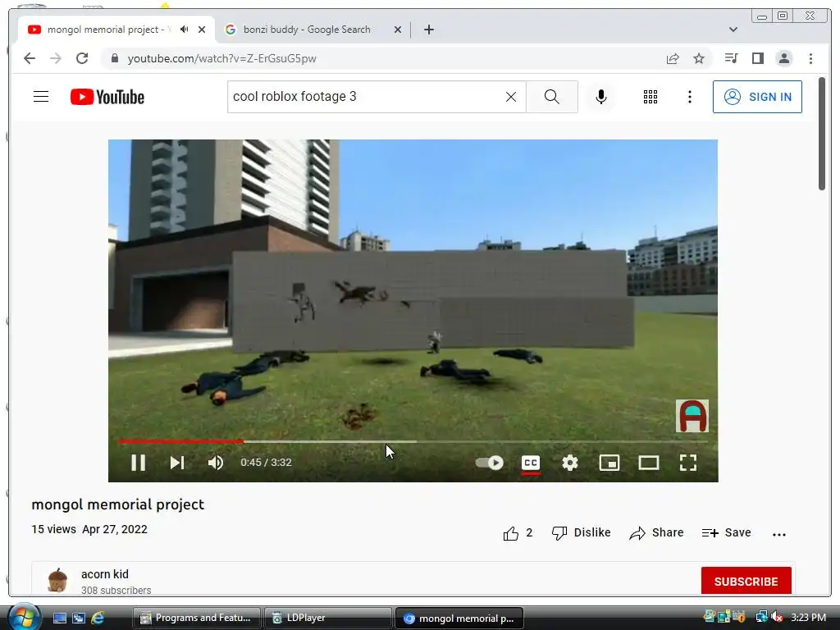This screenshot has width=840, height=630.
Task: Switch to the mongol memorial project tab
Action: (x=105, y=30)
